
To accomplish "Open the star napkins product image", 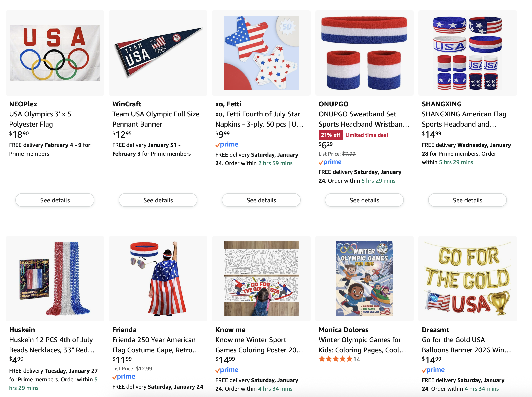I will [x=261, y=53].
